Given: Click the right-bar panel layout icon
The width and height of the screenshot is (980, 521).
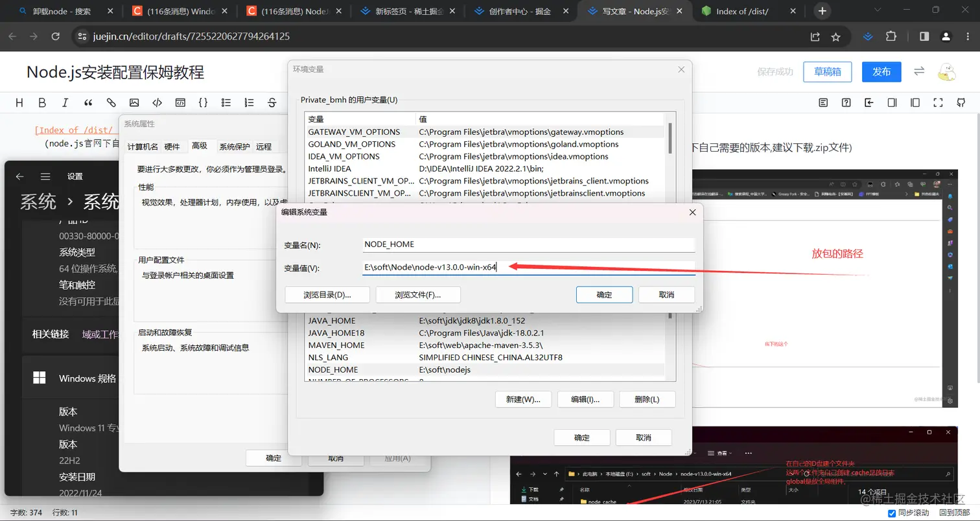Looking at the screenshot, I should [892, 102].
